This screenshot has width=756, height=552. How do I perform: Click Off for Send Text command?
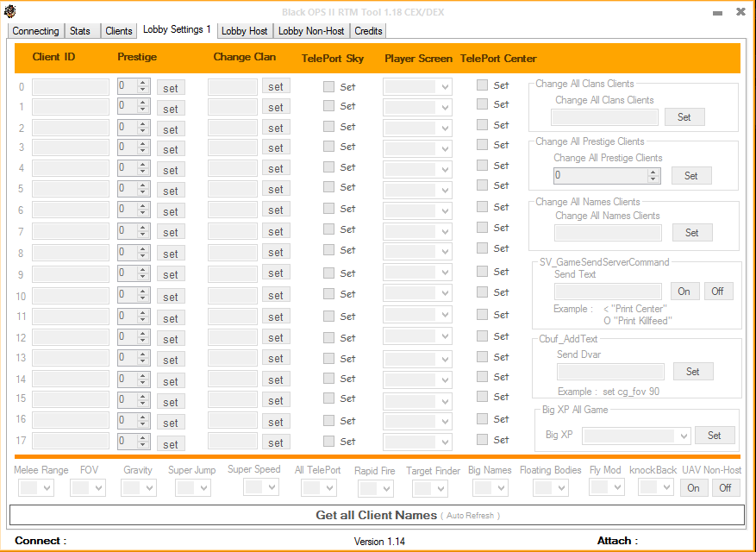718,292
